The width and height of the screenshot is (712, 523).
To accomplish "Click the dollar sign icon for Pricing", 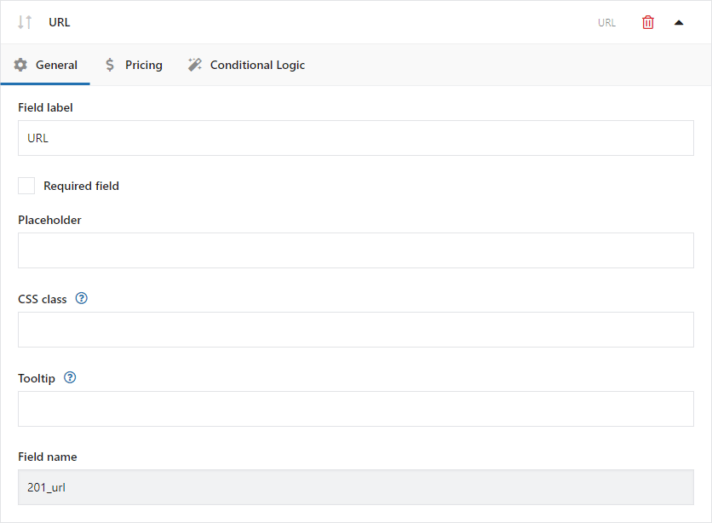I will pos(109,65).
